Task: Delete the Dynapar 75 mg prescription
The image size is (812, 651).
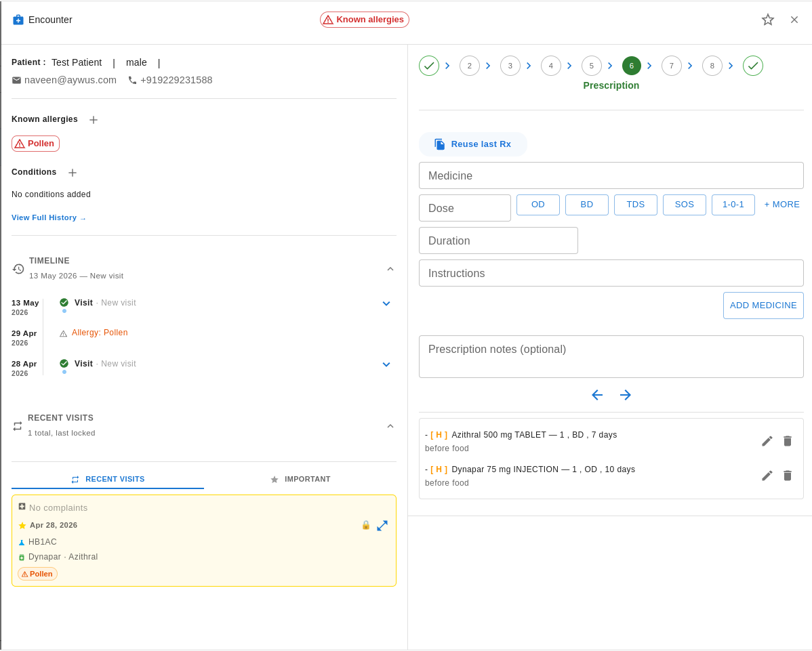Action: 787,476
